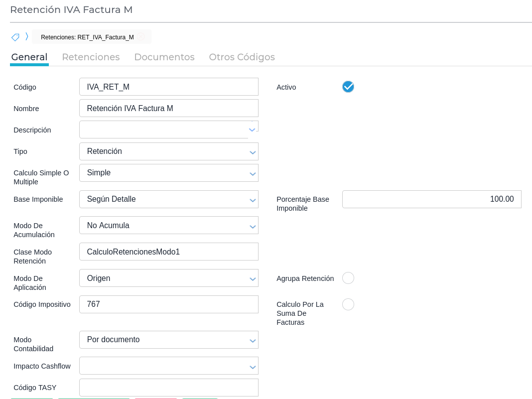The width and height of the screenshot is (532, 399).
Task: Open the Impacto Cashflow dropdown
Action: [168, 366]
